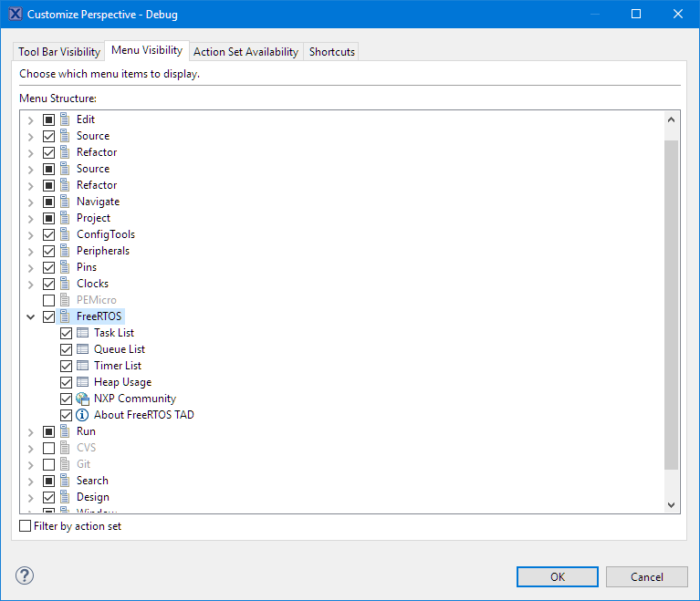Select the CVS row in the tree
Image resolution: width=700 pixels, height=601 pixels.
86,448
